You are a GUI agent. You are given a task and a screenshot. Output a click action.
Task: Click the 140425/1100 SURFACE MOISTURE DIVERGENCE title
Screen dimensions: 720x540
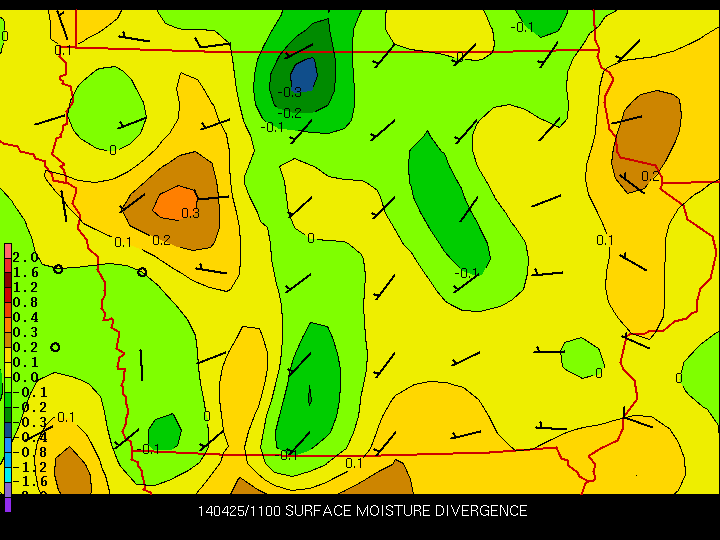[x=362, y=511]
